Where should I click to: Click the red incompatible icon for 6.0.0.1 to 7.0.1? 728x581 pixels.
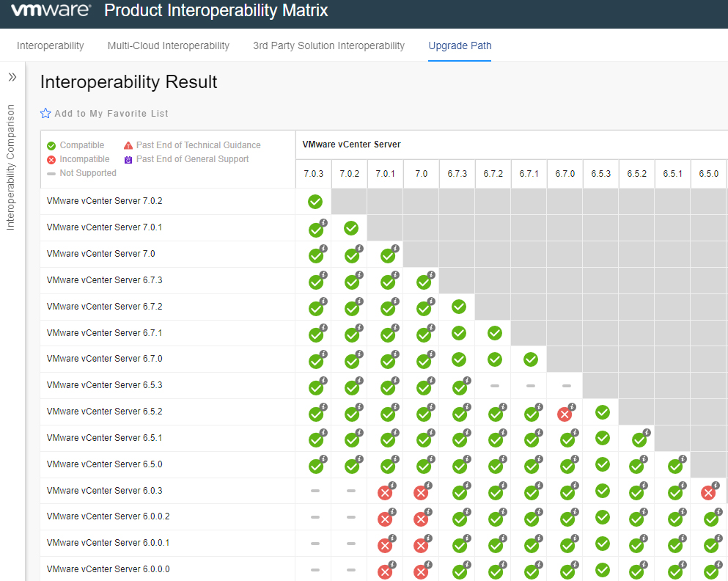click(385, 545)
